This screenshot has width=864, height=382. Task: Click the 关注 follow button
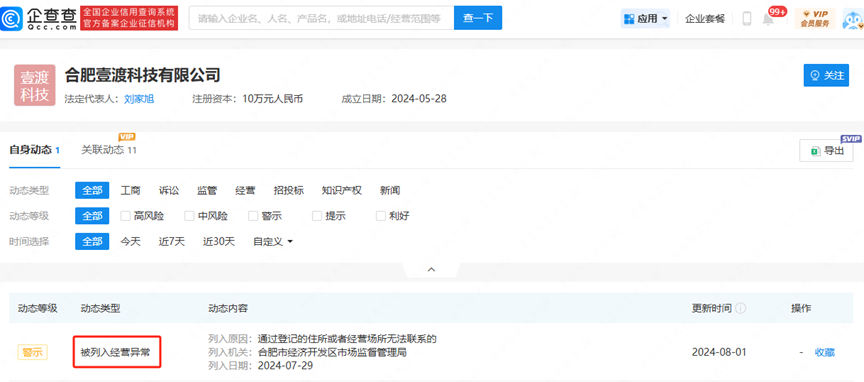tap(826, 76)
